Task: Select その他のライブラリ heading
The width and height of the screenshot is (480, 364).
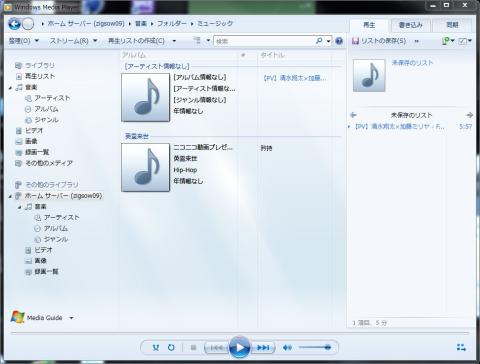Action: (x=52, y=185)
